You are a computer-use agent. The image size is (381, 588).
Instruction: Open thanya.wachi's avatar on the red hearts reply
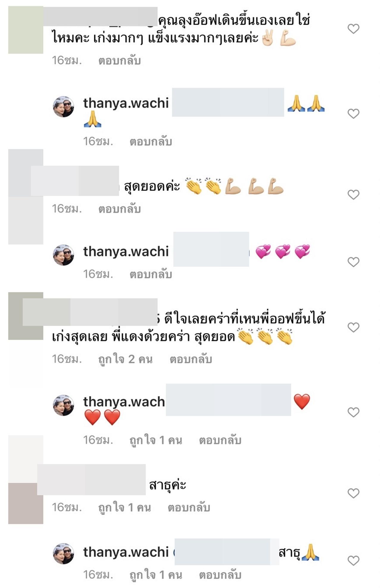tap(63, 405)
